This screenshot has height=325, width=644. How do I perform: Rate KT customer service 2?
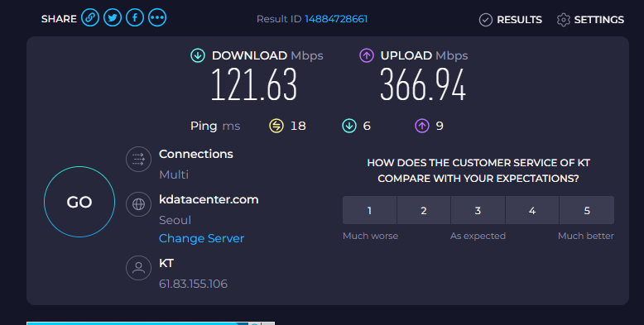click(x=424, y=210)
